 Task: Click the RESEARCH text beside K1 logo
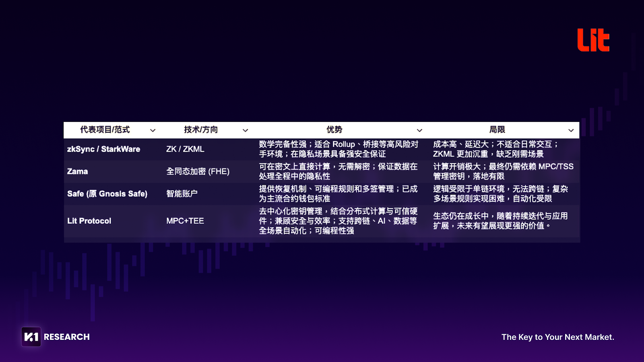[66, 337]
